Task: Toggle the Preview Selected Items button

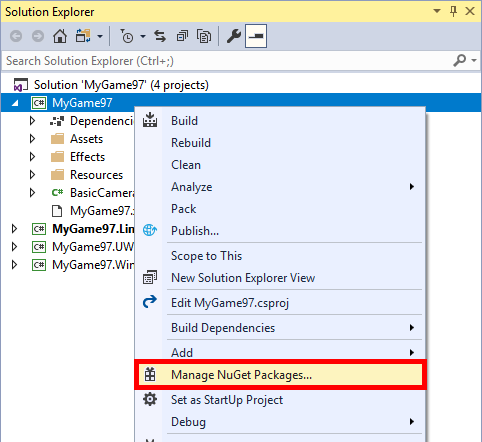Action: (x=256, y=36)
